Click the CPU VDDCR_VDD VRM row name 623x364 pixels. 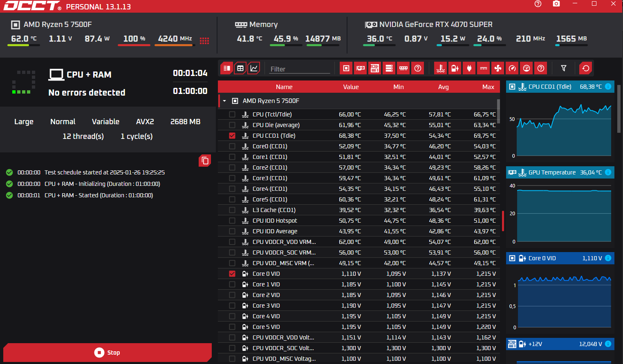coord(284,242)
